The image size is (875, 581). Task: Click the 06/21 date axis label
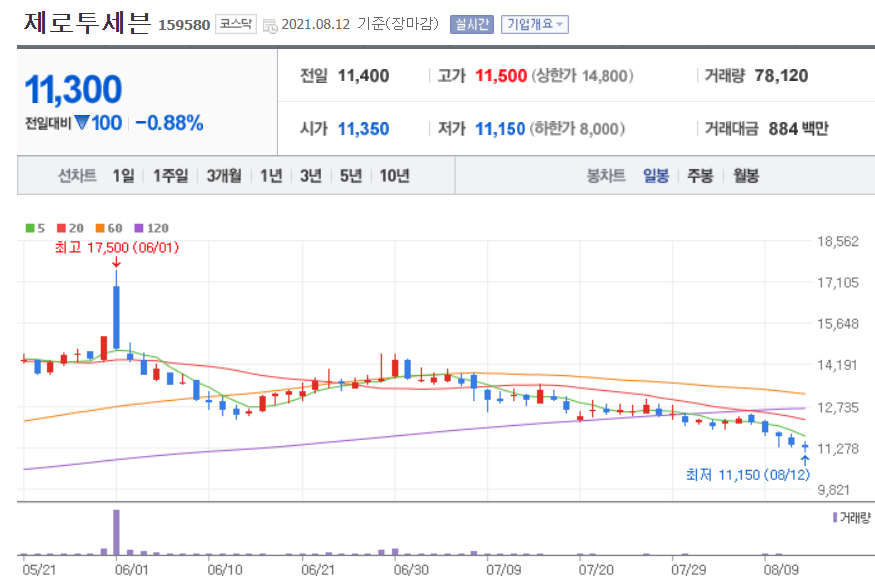pos(318,570)
